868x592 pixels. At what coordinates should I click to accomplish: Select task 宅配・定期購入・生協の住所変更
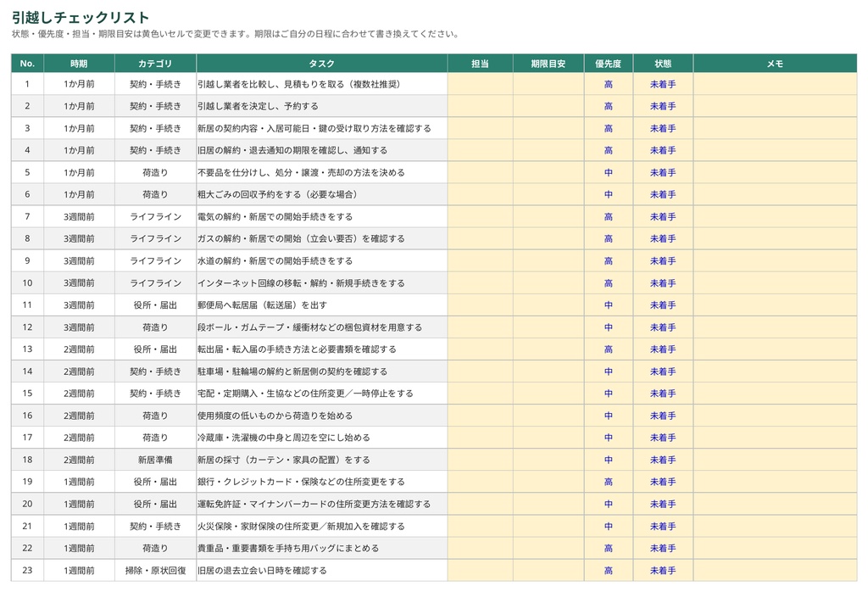click(x=321, y=394)
